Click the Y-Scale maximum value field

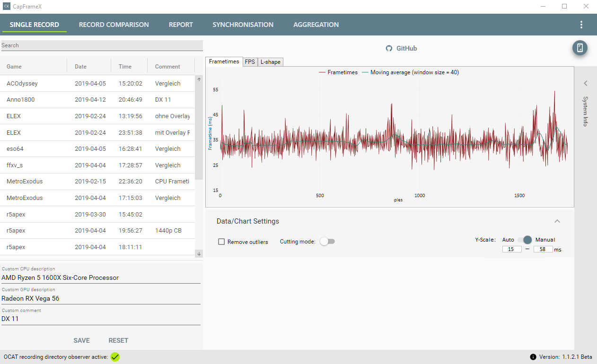(543, 249)
